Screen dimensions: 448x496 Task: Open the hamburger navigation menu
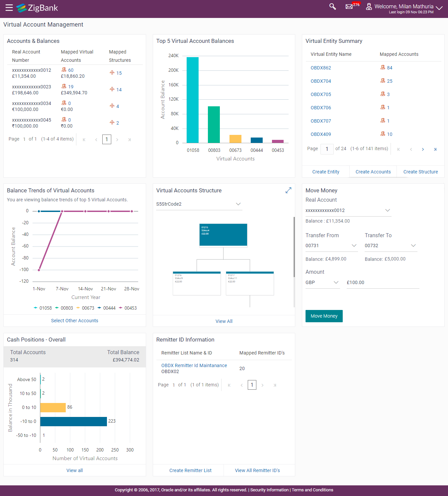pyautogui.click(x=9, y=8)
